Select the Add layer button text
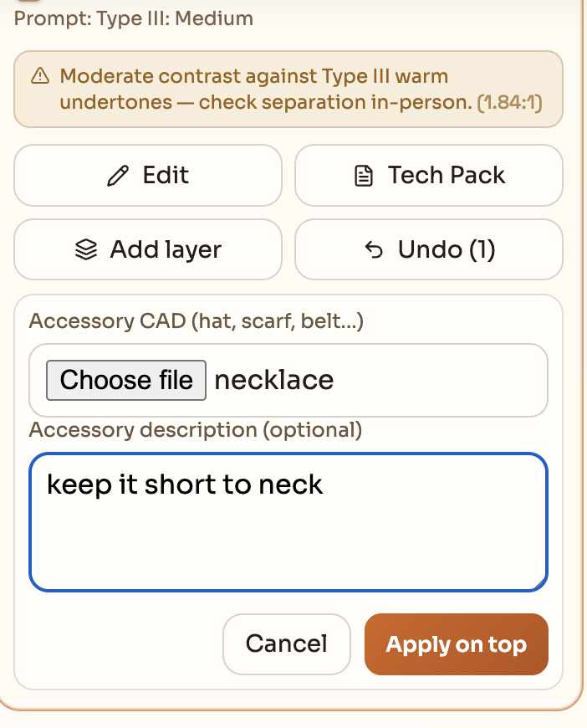The height and width of the screenshot is (728, 587). click(x=166, y=249)
